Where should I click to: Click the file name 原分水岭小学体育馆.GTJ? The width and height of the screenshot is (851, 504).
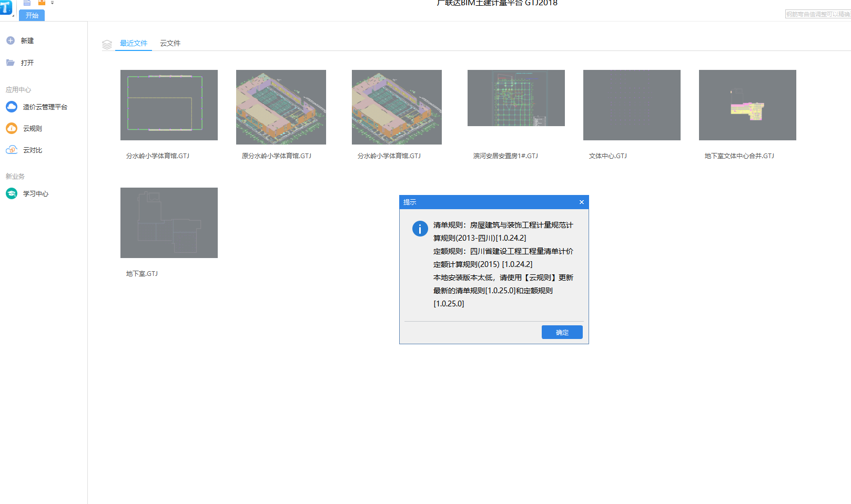tap(277, 156)
